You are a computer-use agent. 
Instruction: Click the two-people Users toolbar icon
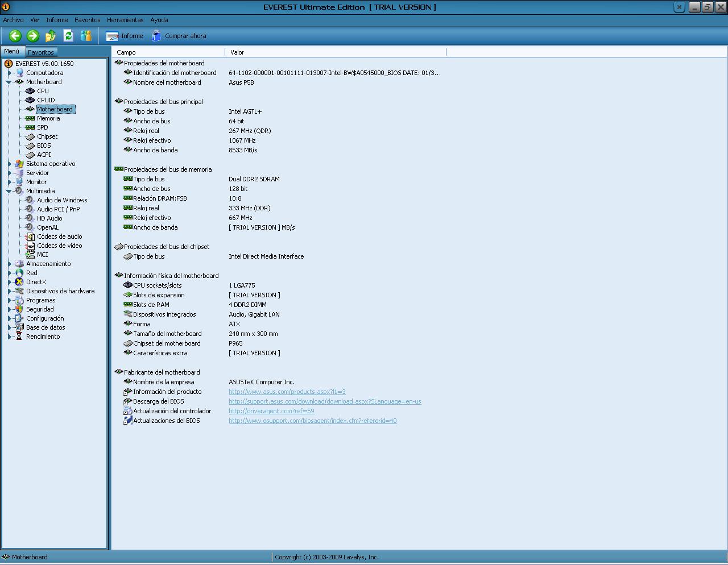[86, 36]
